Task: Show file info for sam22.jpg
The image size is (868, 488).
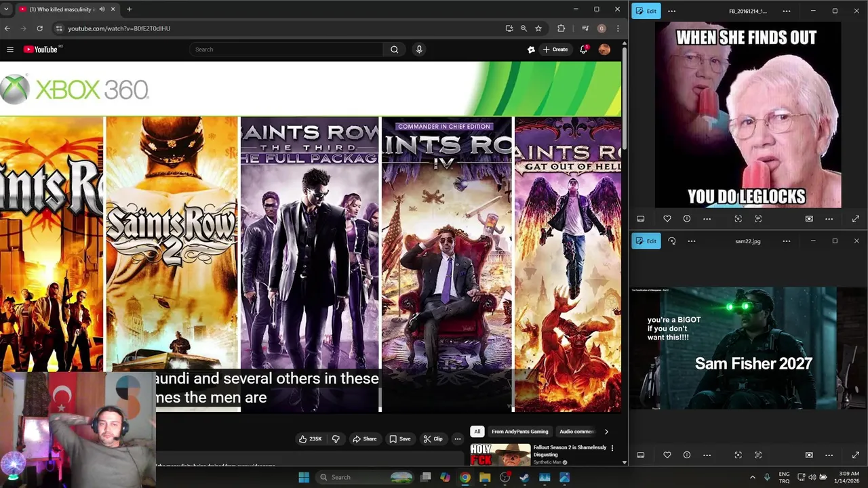Action: coord(687,455)
